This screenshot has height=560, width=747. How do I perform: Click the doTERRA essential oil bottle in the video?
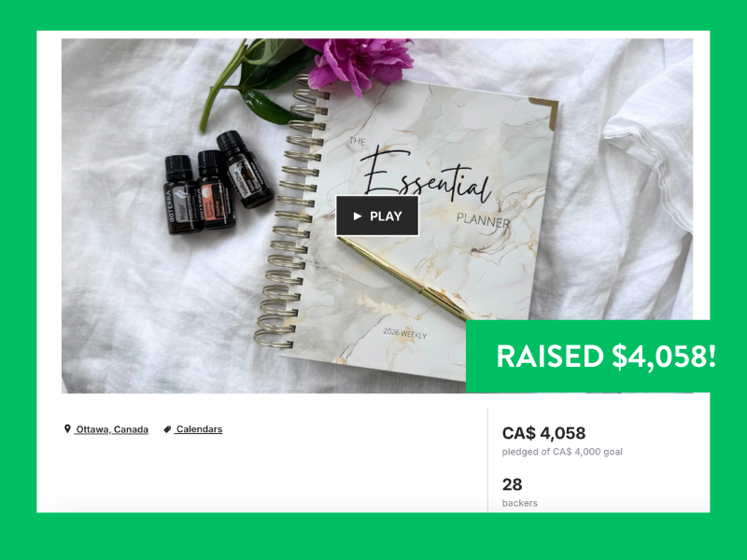[x=182, y=195]
